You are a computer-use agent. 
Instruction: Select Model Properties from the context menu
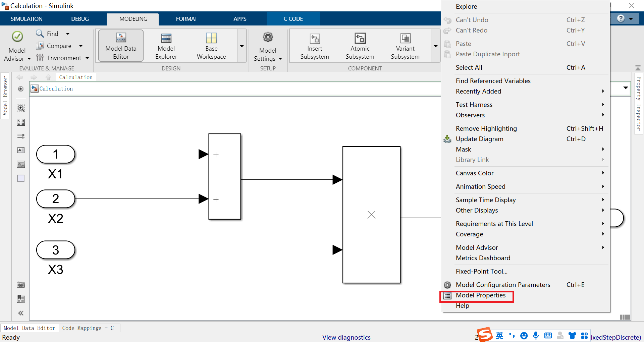[x=525, y=295]
